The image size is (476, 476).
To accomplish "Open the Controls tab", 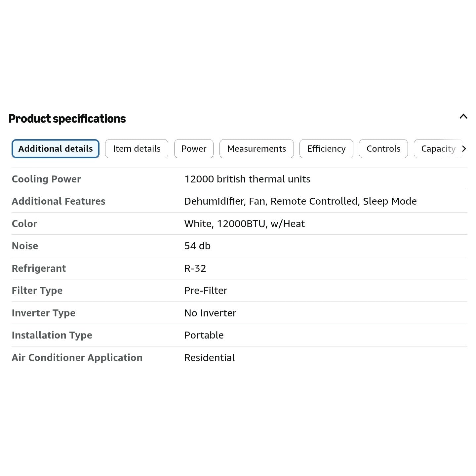I will coord(383,149).
